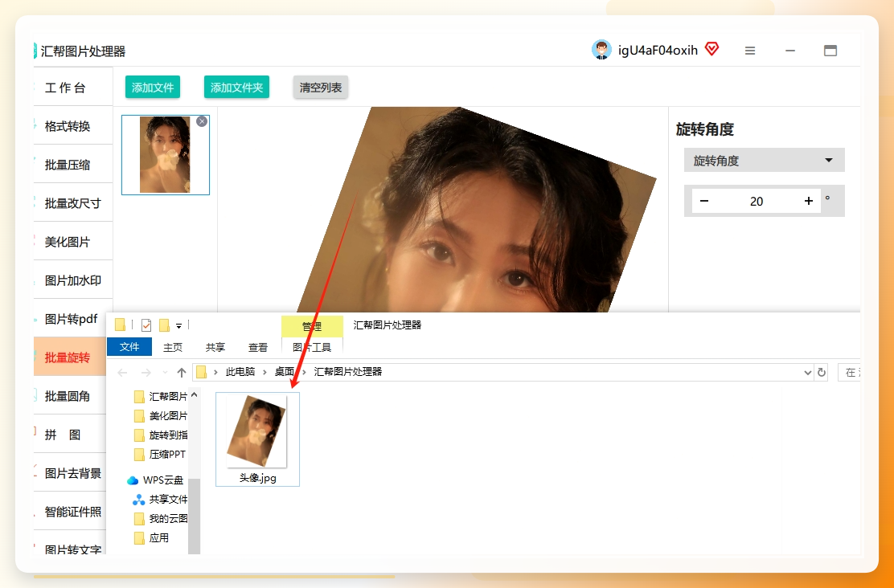
Task: Click the username igU4aF04oxih
Action: click(658, 50)
